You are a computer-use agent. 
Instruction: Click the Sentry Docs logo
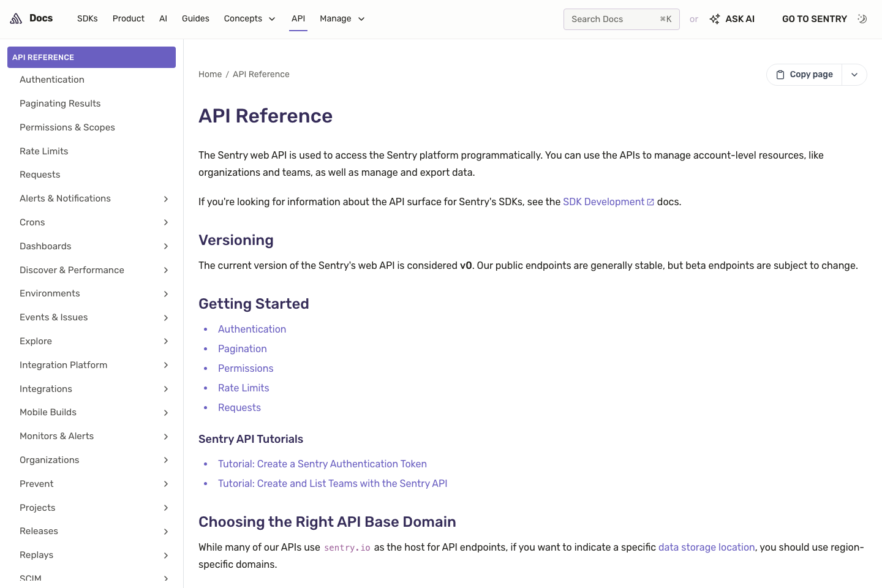tap(32, 18)
